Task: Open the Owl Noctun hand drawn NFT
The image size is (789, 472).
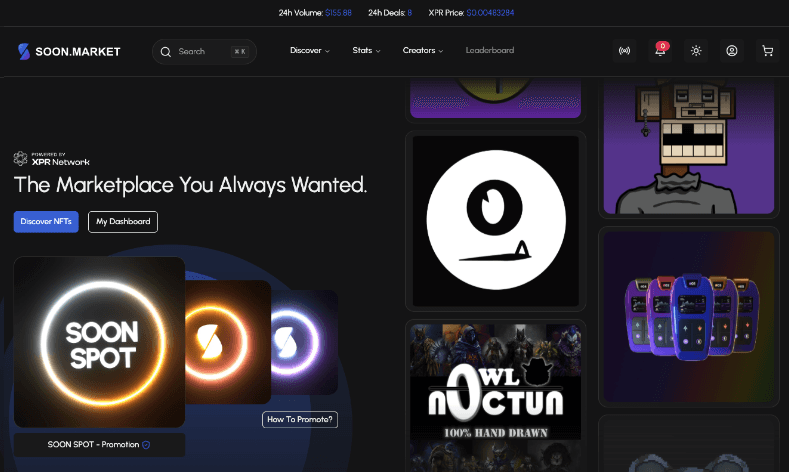Action: point(496,396)
